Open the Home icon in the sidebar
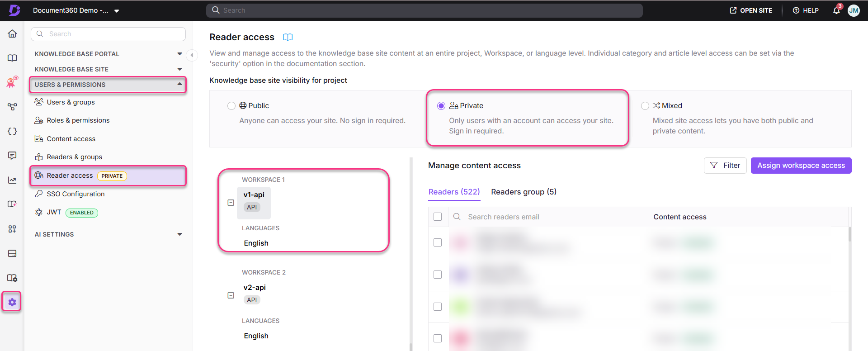 [12, 33]
